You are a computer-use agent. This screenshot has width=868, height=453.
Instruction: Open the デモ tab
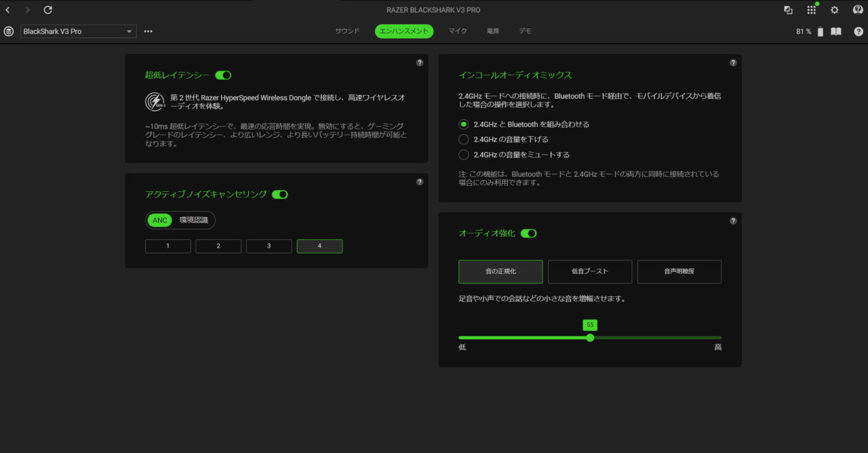coord(526,31)
